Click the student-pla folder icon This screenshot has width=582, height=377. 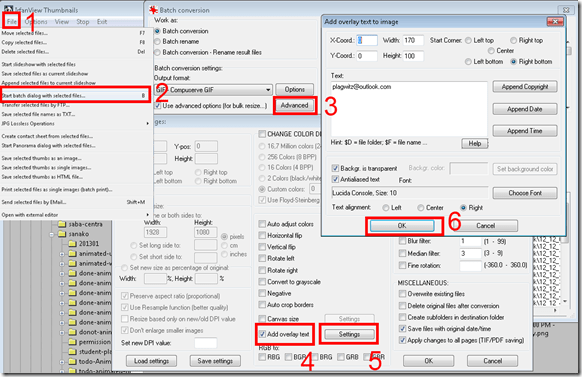pos(72,352)
